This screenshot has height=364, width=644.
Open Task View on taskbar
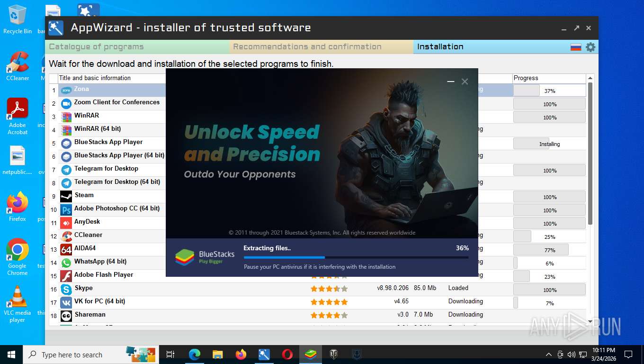pos(171,355)
